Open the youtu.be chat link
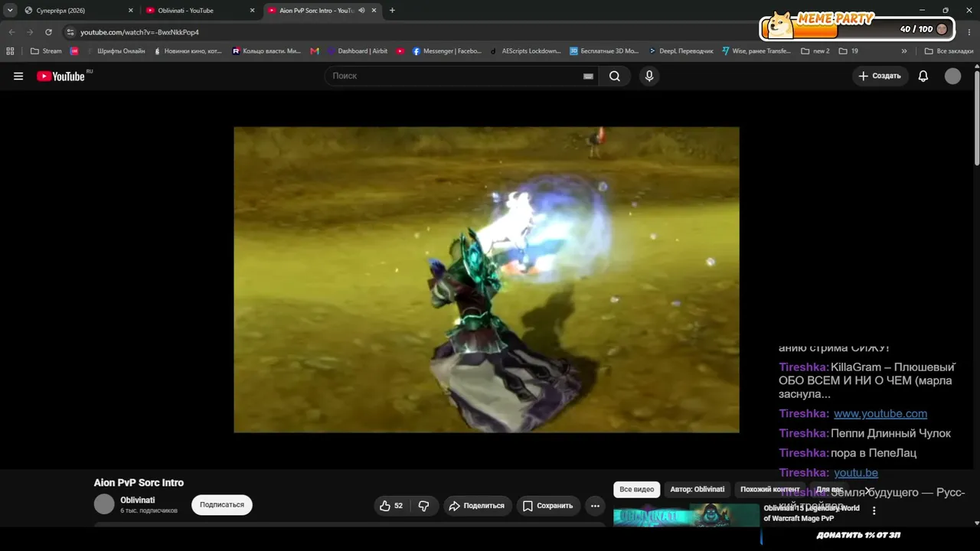Image resolution: width=980 pixels, height=551 pixels. 856,473
